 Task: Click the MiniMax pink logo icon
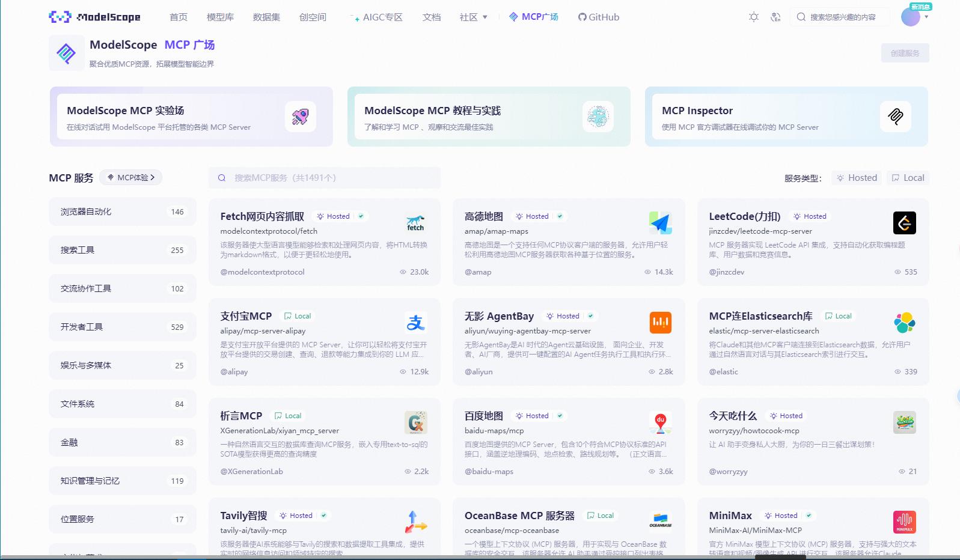coord(905,522)
